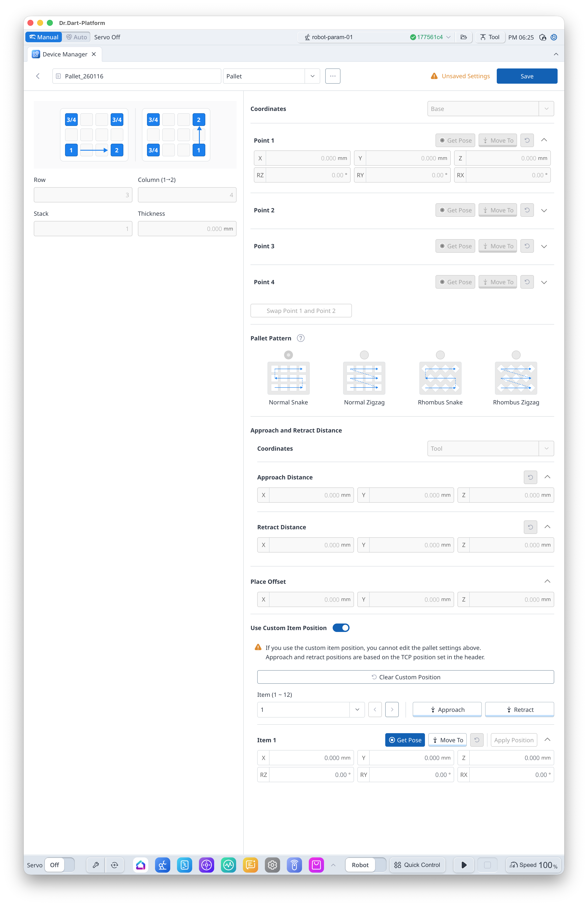Reset Point 1 with its undo icon
Viewport: 588px width, 906px height.
click(x=527, y=141)
